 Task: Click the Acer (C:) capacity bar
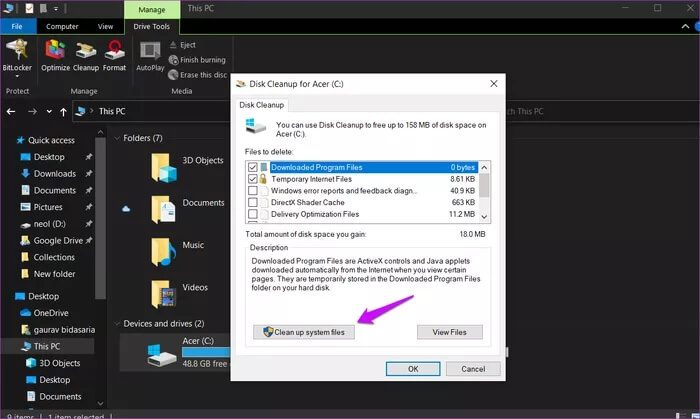point(206,352)
